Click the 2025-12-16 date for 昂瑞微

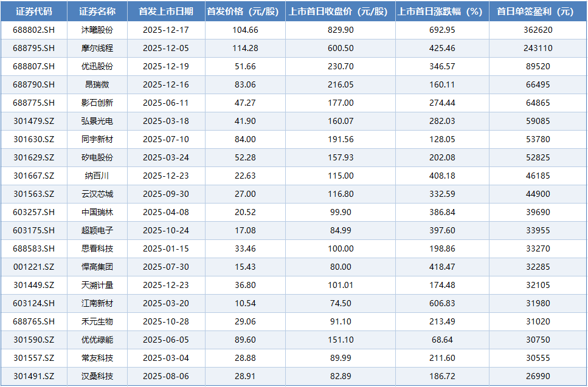pyautogui.click(x=166, y=84)
